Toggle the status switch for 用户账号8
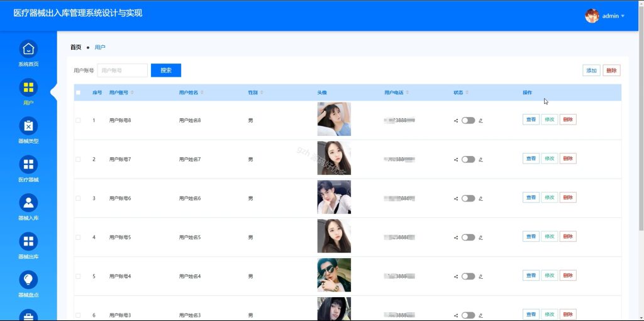 [468, 120]
